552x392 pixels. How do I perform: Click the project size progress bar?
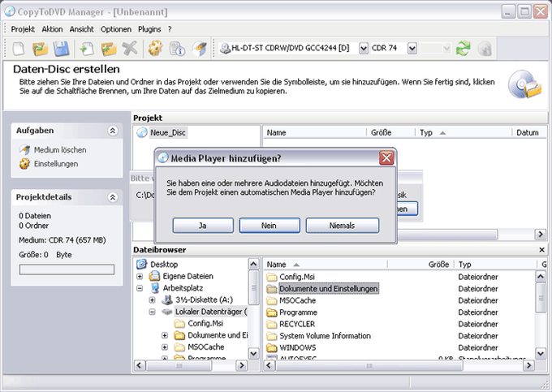(x=67, y=270)
